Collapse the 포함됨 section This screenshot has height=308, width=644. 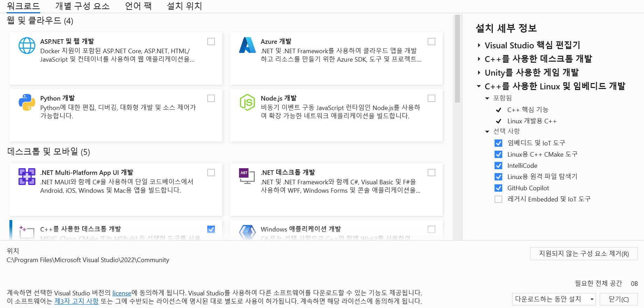coord(487,98)
